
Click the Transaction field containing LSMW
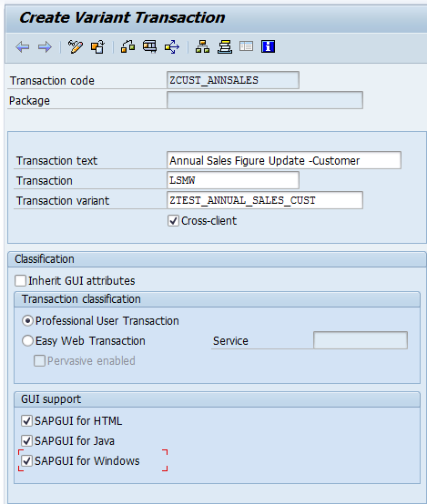[x=233, y=180]
